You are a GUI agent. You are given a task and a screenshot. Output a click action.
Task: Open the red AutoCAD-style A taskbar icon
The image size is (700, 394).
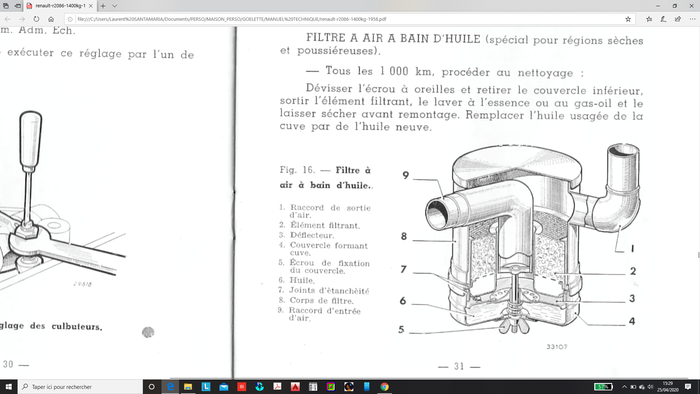(295, 387)
